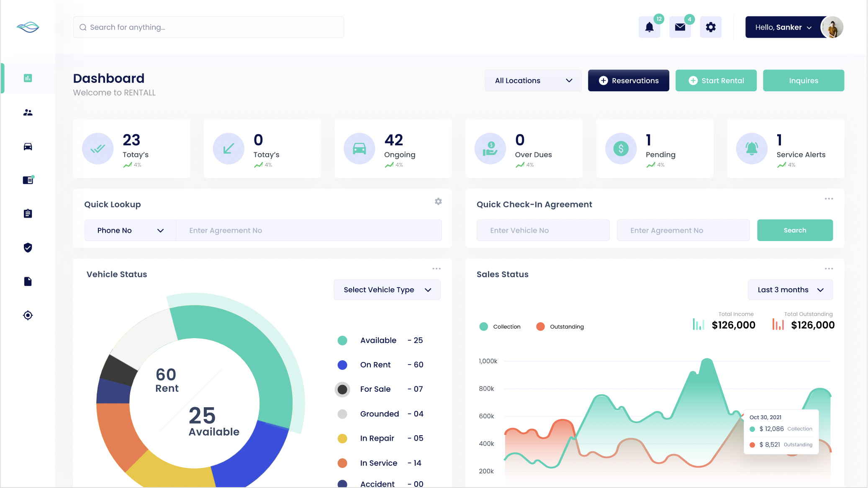Open the customers sidebar icon
Image resolution: width=868 pixels, height=488 pixels.
(28, 113)
